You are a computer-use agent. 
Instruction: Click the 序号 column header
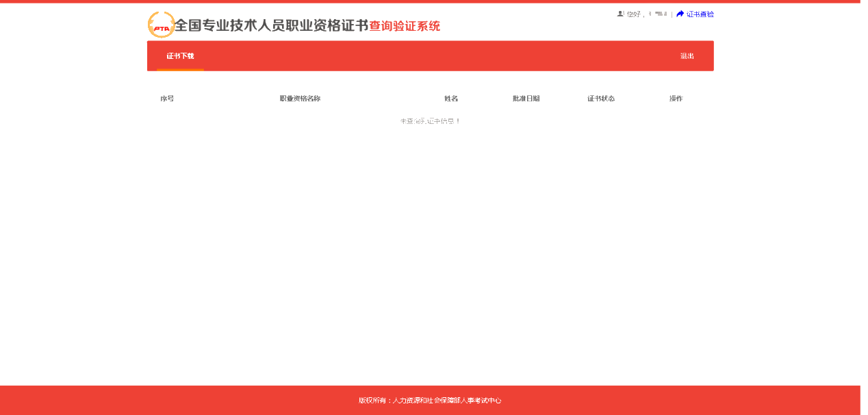(167, 99)
